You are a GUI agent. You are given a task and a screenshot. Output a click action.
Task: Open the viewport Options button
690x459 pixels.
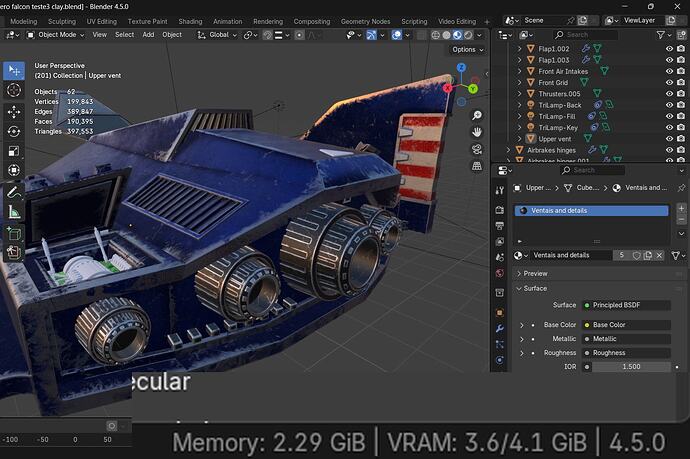coord(466,49)
